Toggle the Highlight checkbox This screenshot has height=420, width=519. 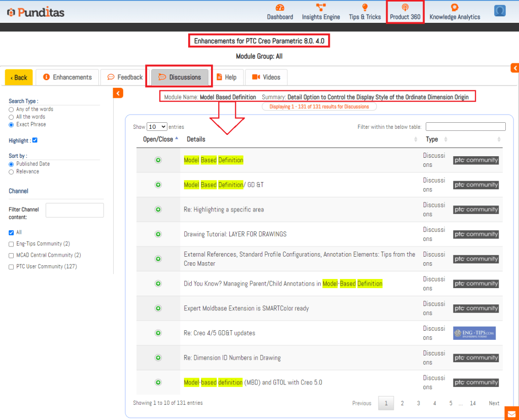click(34, 141)
